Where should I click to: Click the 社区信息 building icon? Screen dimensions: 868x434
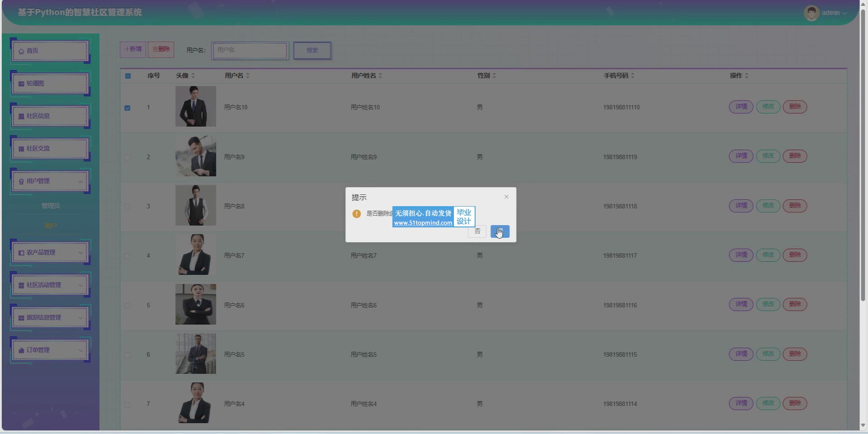pos(21,116)
